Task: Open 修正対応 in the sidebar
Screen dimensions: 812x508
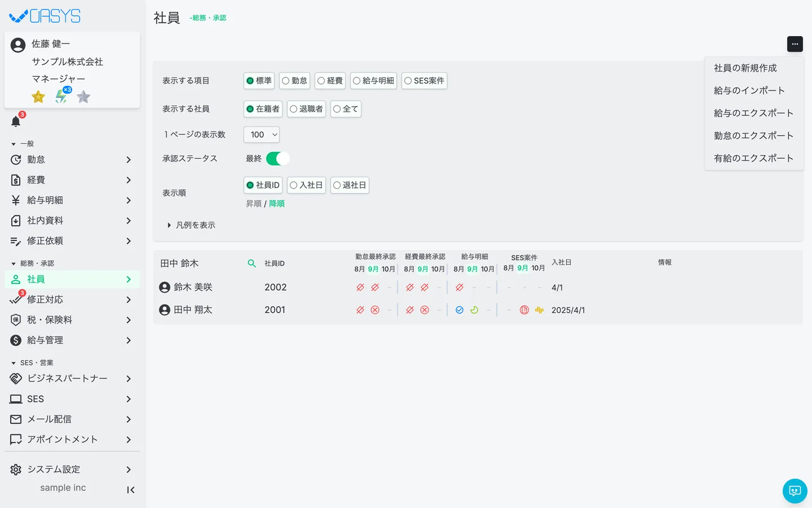Action: [x=72, y=300]
